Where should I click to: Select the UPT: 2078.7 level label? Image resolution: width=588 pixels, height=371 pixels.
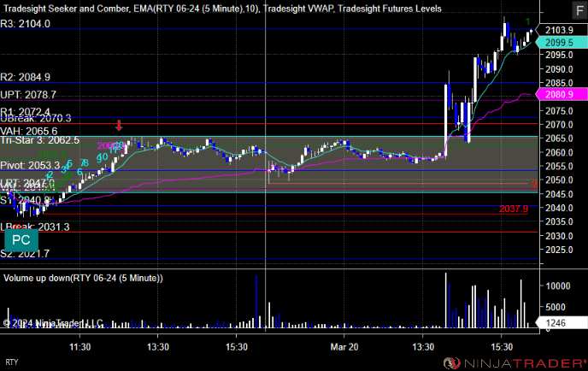pyautogui.click(x=28, y=95)
